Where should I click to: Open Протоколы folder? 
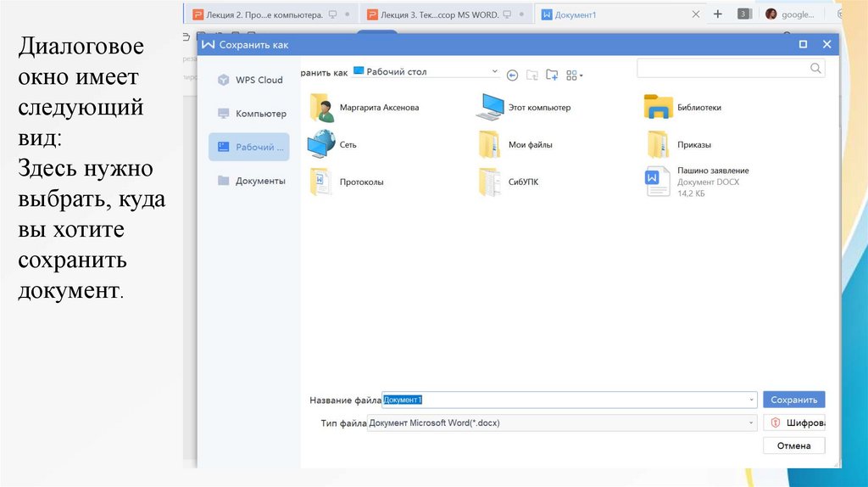click(347, 182)
